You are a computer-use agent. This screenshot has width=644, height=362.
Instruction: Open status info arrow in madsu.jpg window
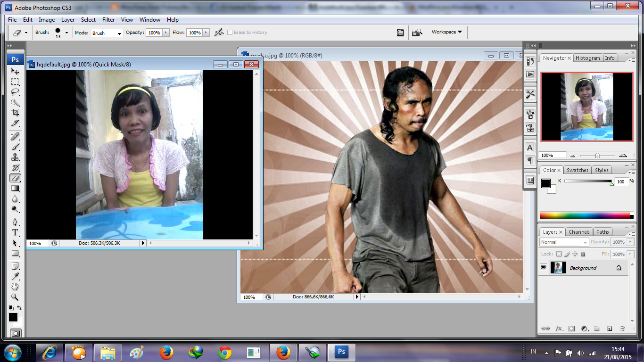pyautogui.click(x=357, y=297)
